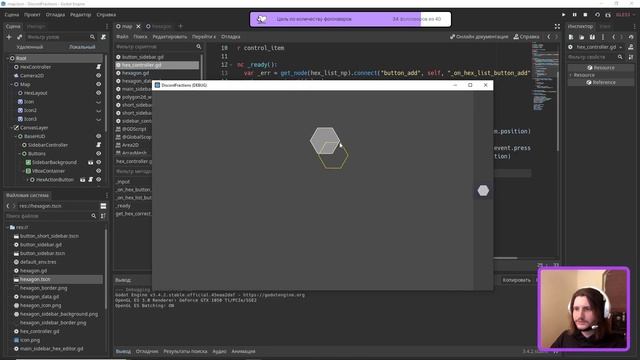Screen dimensions: 640x360
Task: Open Scene dock options menu
Action: [x=107, y=27]
